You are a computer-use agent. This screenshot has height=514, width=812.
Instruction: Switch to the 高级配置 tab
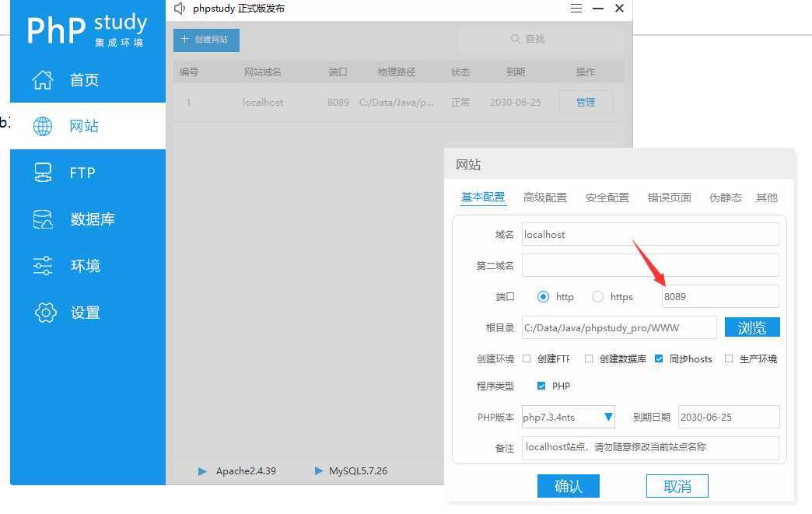pos(544,198)
